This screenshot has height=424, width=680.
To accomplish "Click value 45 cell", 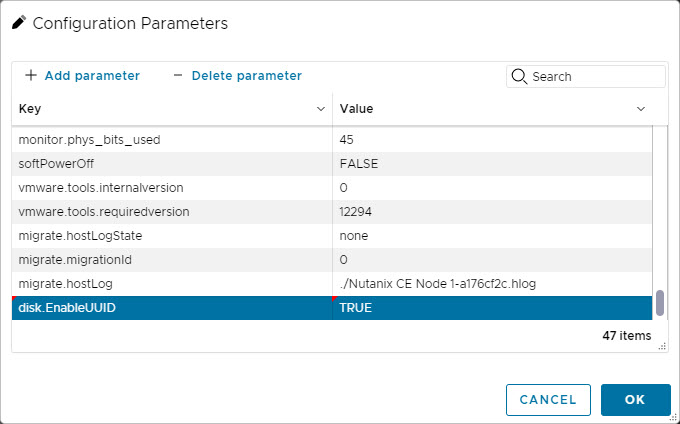I will pos(492,140).
